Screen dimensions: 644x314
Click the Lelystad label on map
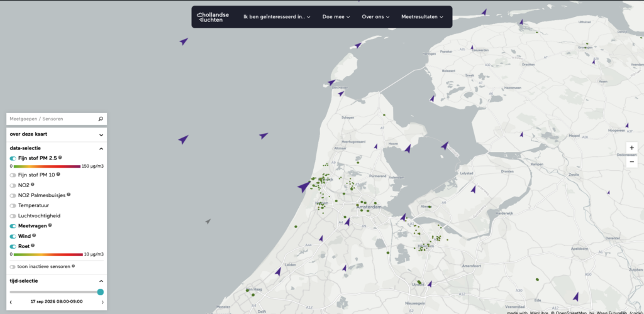(467, 173)
